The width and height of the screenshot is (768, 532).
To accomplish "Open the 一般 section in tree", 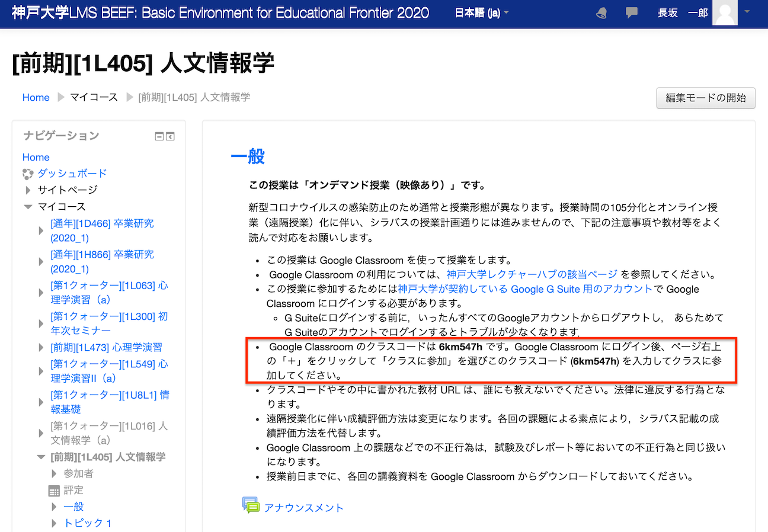I will coord(73,507).
